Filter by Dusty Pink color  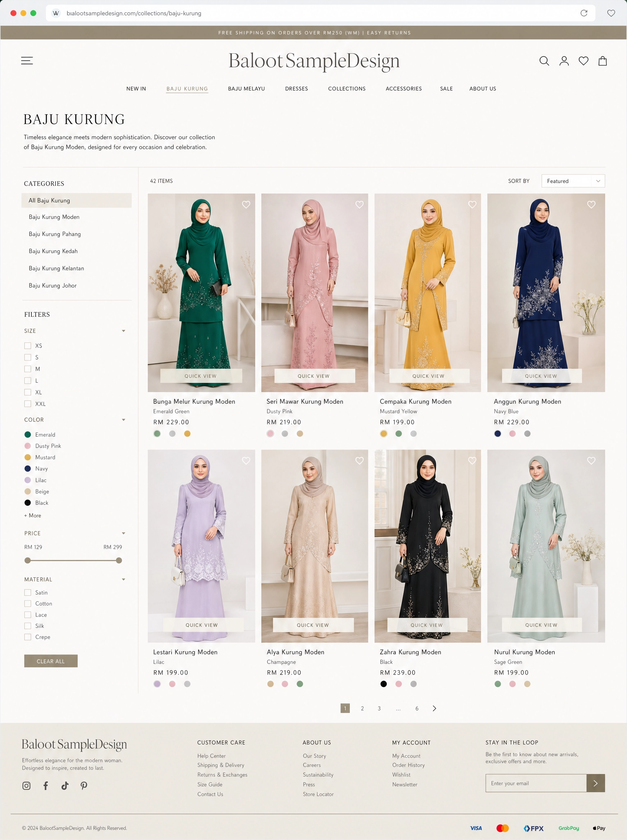[x=28, y=446]
